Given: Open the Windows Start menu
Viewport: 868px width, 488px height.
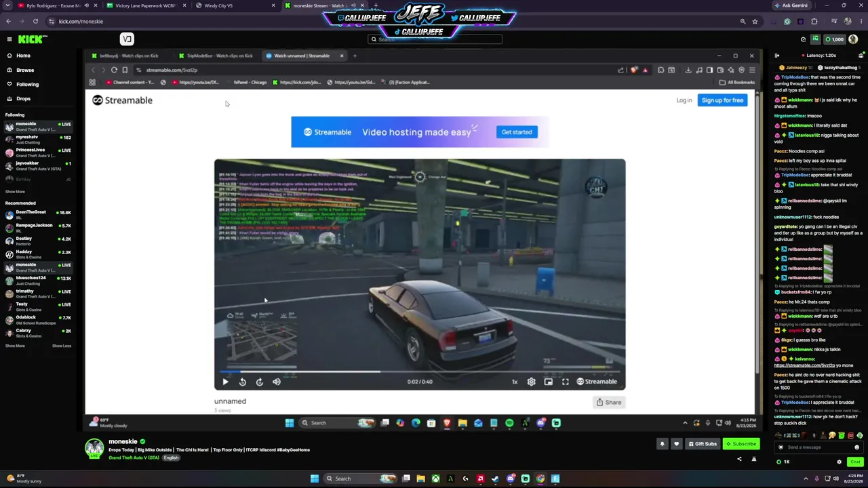Looking at the screenshot, I should tap(314, 479).
